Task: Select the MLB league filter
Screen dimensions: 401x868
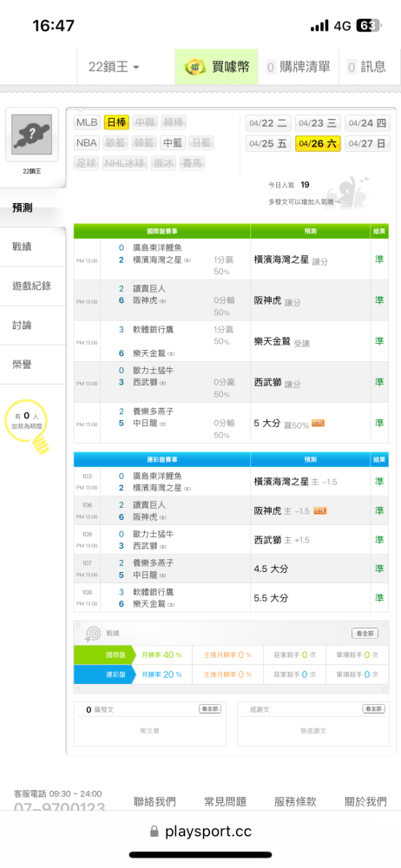Action: pyautogui.click(x=87, y=122)
